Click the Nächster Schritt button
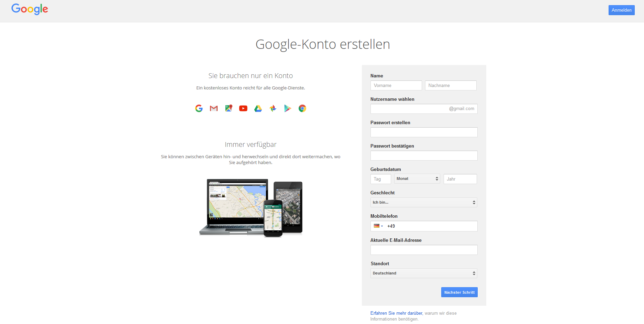Viewport: 644px width, 324px height. coord(459,292)
